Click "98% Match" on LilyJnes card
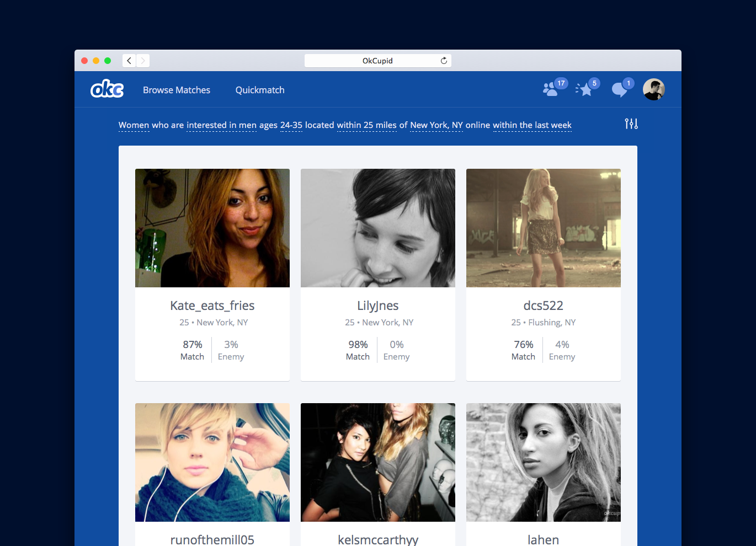756x546 pixels. coord(358,350)
